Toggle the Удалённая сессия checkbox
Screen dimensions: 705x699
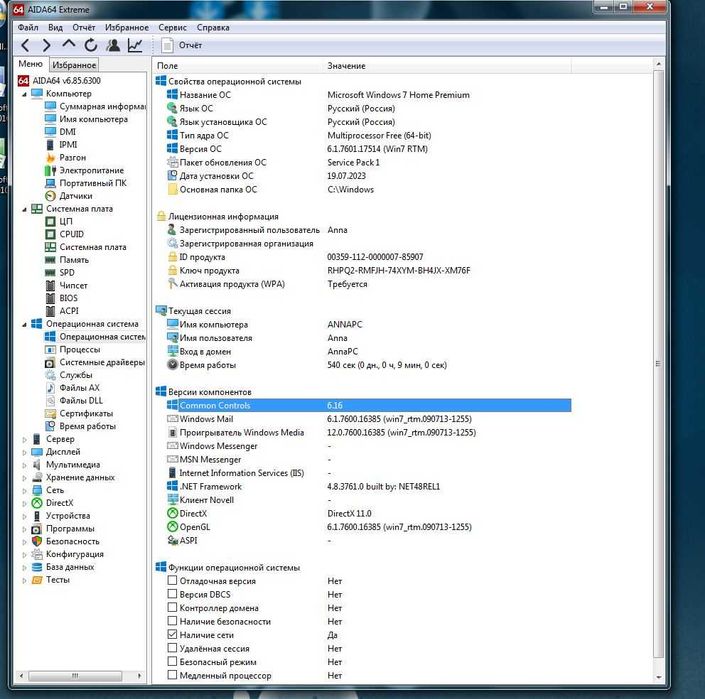click(x=172, y=648)
